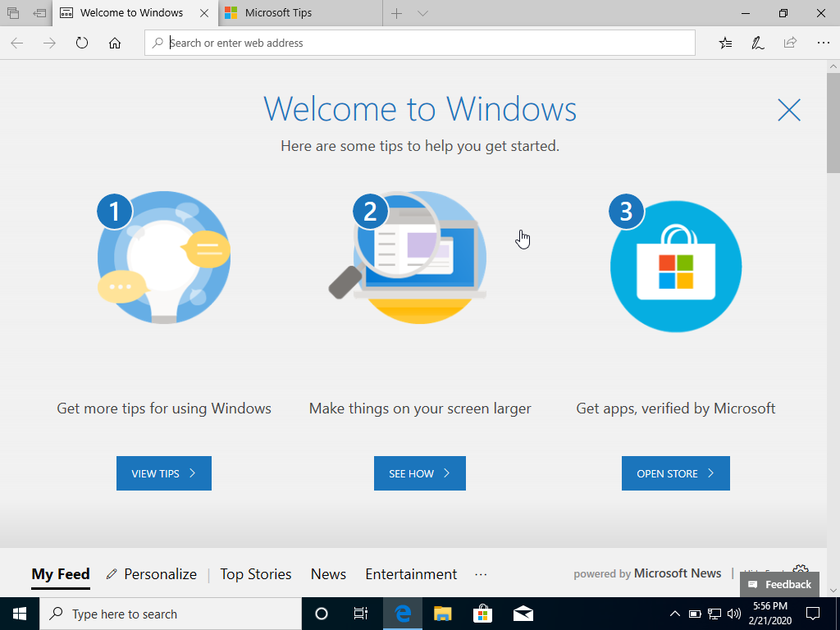Focus the search or web address box
This screenshot has width=840, height=630.
point(420,43)
